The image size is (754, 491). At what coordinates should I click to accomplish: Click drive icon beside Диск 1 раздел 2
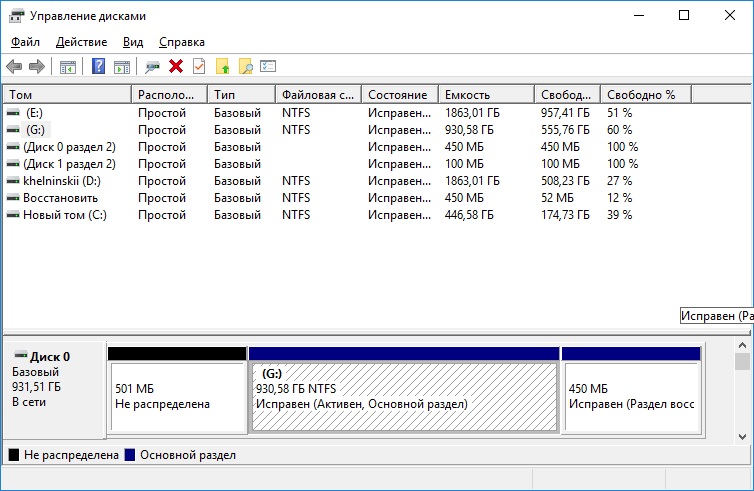(13, 164)
